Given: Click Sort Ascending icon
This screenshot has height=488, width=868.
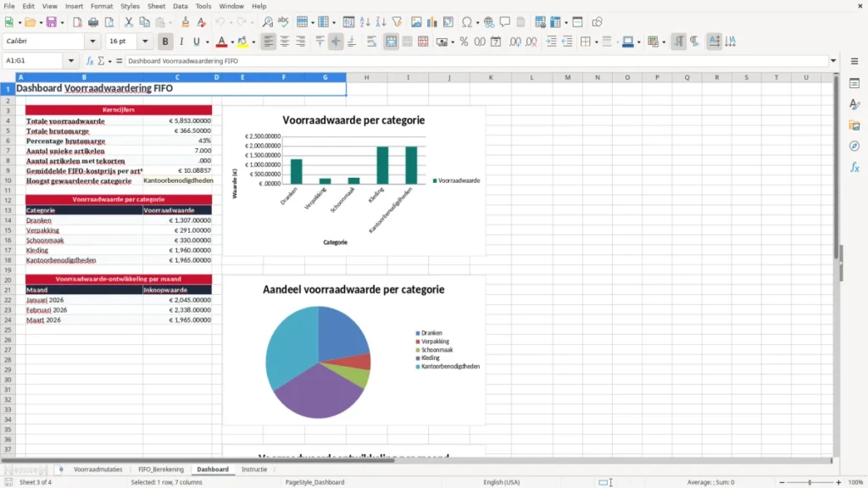Looking at the screenshot, I should coord(364,22).
